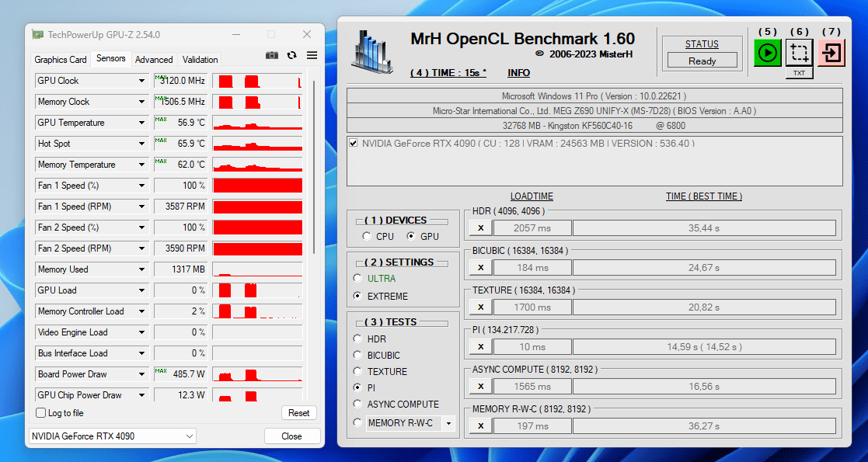Open GPU-Z hamburger menu icon
The image size is (868, 462).
tap(312, 55)
